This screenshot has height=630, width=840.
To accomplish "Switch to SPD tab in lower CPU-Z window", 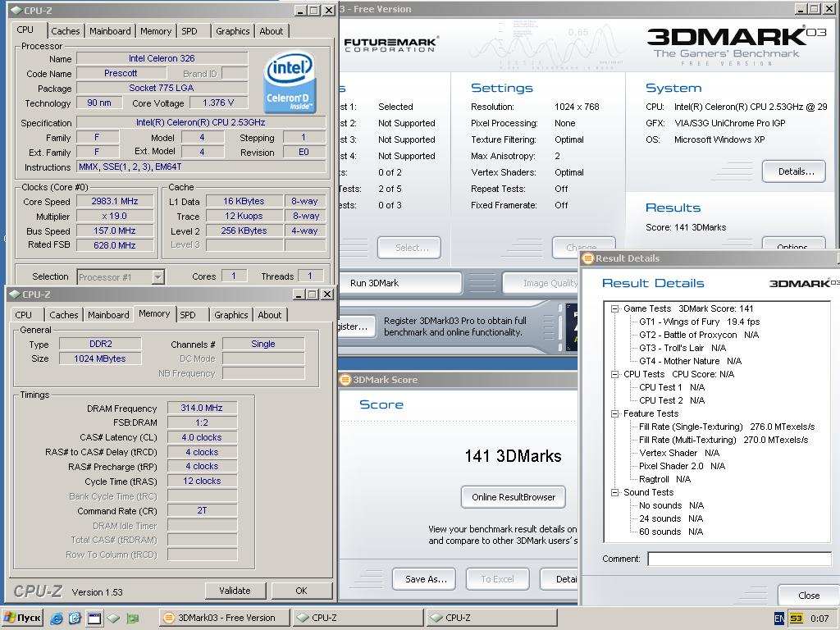I will [x=188, y=315].
